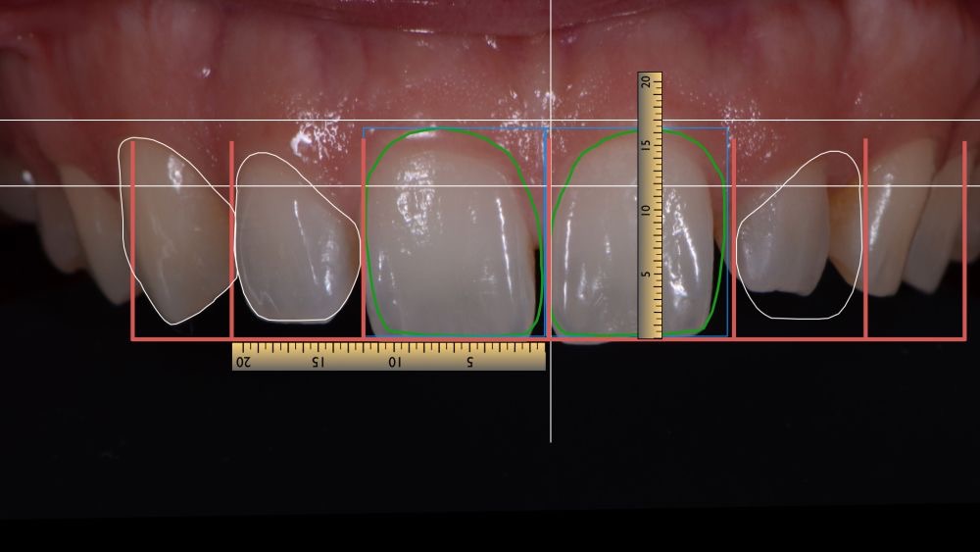
Task: Select the white-outlined tooth on the right side
Action: point(799,235)
